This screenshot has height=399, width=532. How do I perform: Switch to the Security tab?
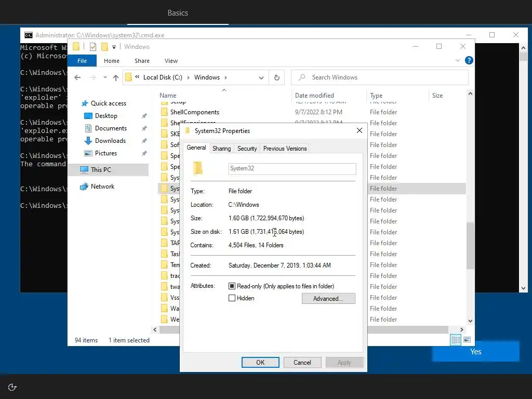click(247, 148)
